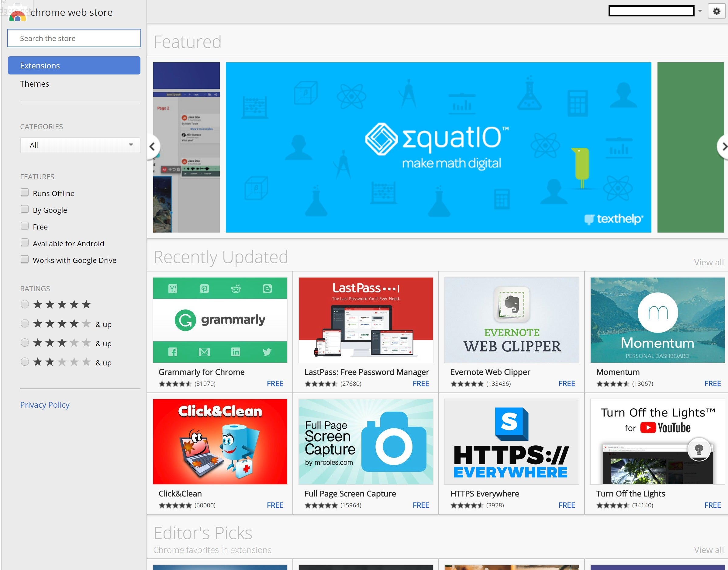Enable the Runs Offline filter checkbox

[24, 192]
